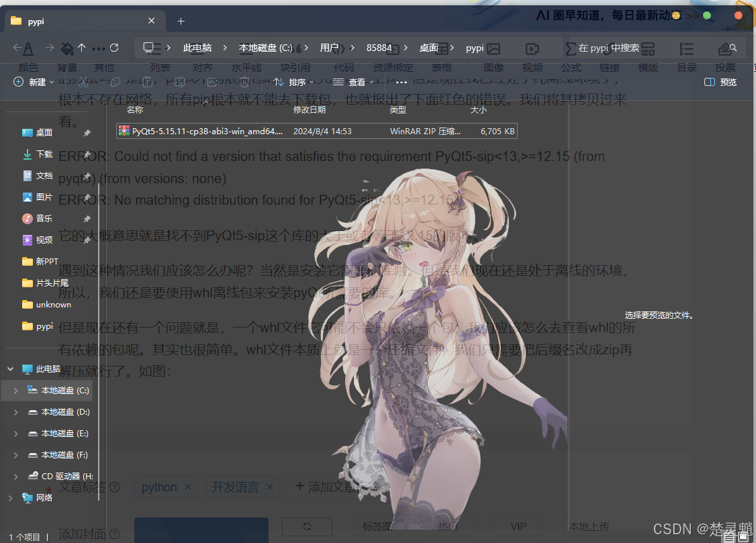This screenshot has height=543, width=756.
Task: Click 本地磁盘 (C:) in the breadcrumb
Action: (266, 48)
